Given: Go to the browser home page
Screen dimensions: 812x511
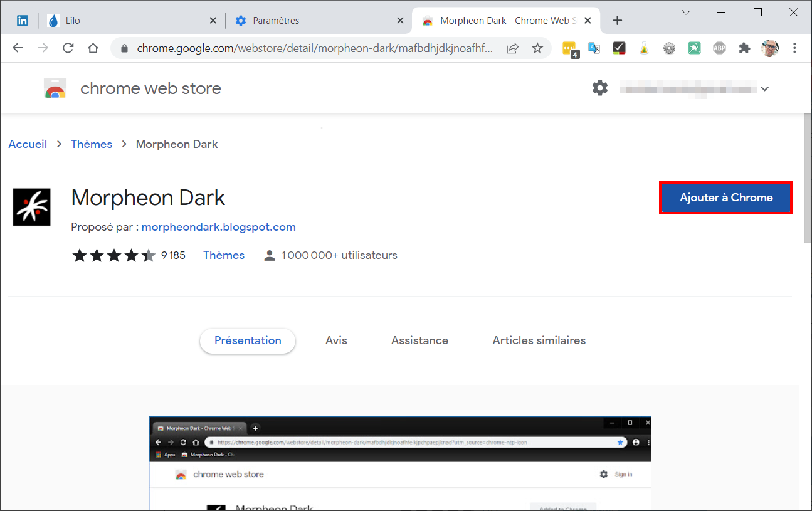Looking at the screenshot, I should click(x=93, y=48).
